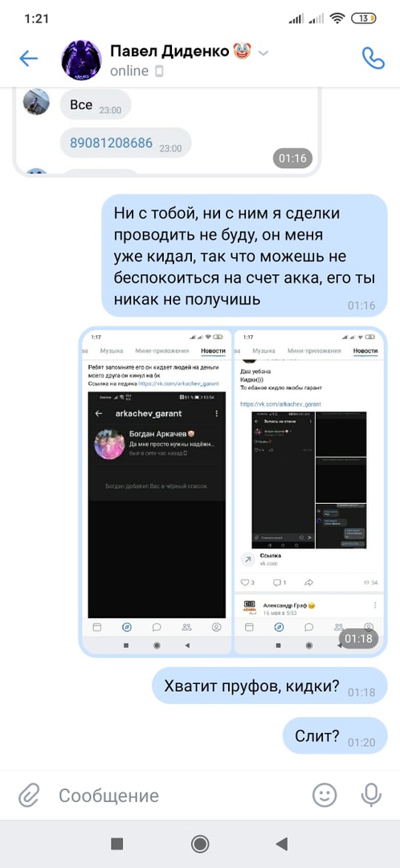Open the right news feed screenshot

pos(308,492)
